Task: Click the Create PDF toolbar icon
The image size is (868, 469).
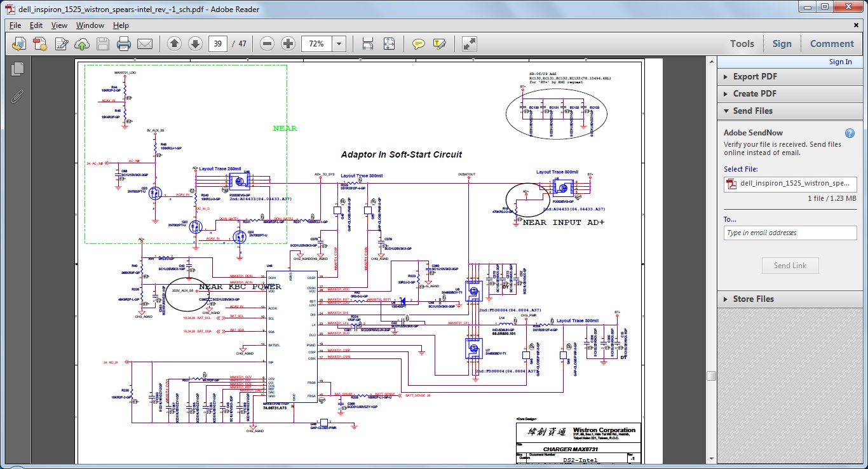Action: click(40, 44)
